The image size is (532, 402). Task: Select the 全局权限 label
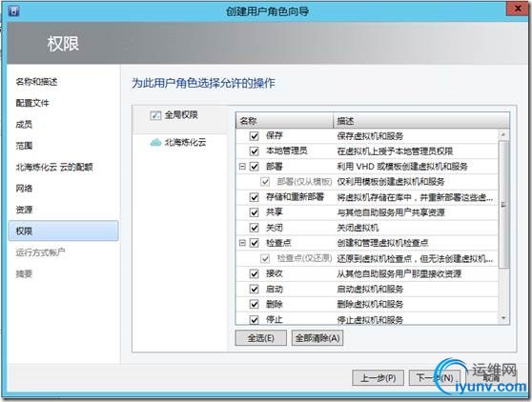181,115
